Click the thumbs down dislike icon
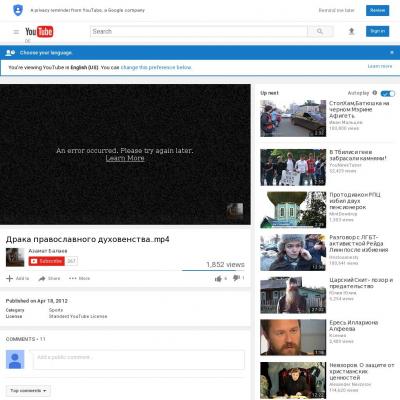The height and width of the screenshot is (400, 400). (x=236, y=278)
